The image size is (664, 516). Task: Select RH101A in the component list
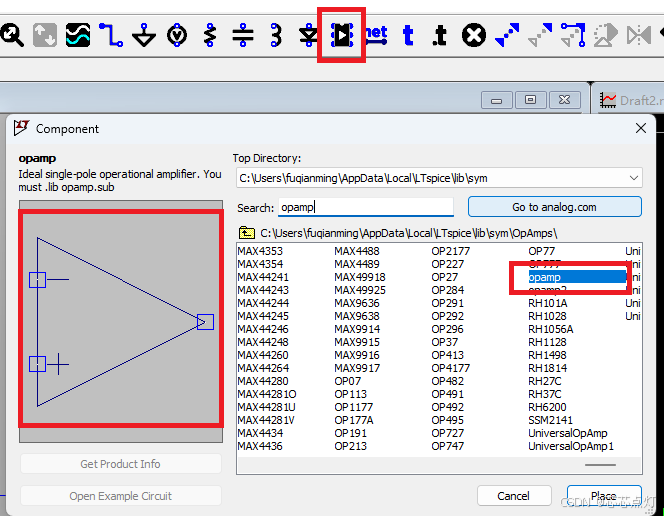[548, 303]
